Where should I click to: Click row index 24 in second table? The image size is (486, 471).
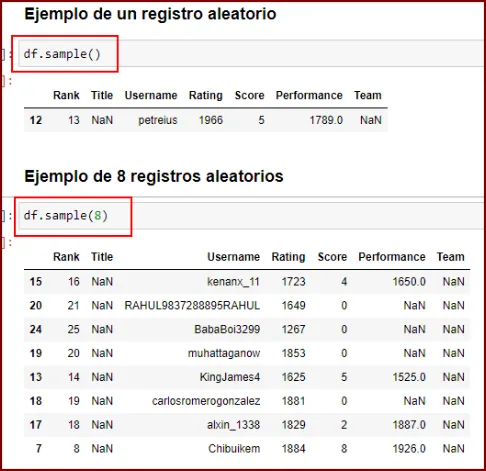(x=36, y=329)
